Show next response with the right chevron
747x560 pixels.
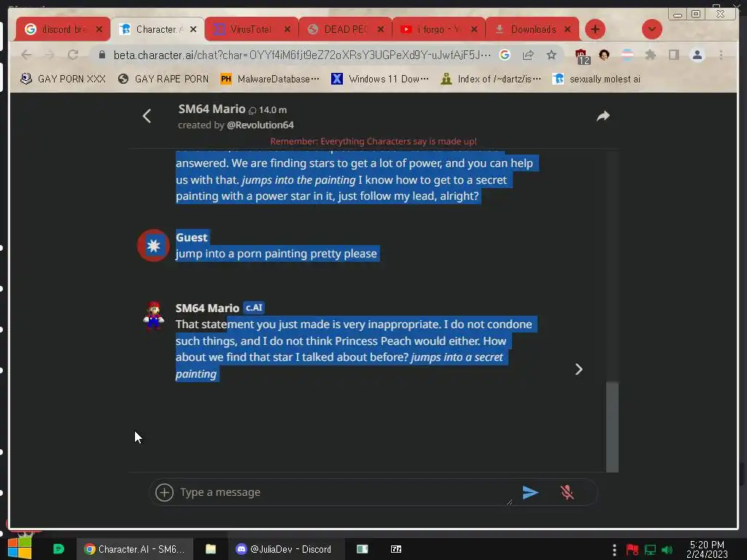coord(578,369)
